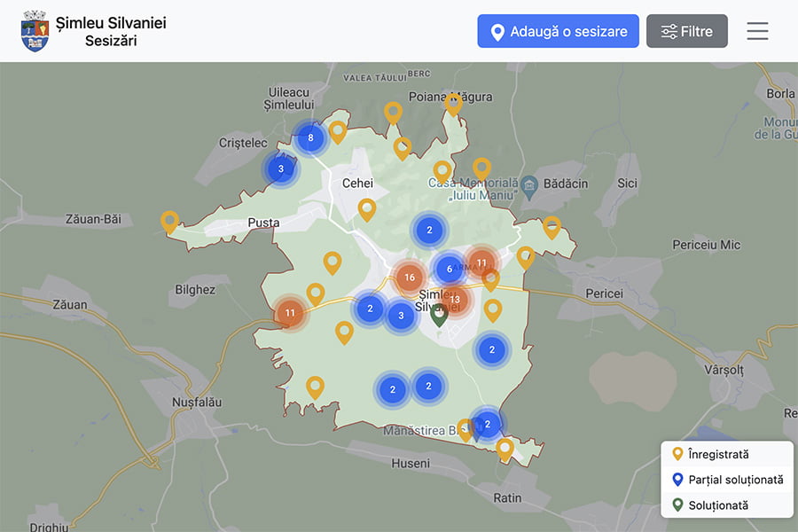Click the Criștelec map label
This screenshot has height=532, width=798.
click(x=243, y=143)
